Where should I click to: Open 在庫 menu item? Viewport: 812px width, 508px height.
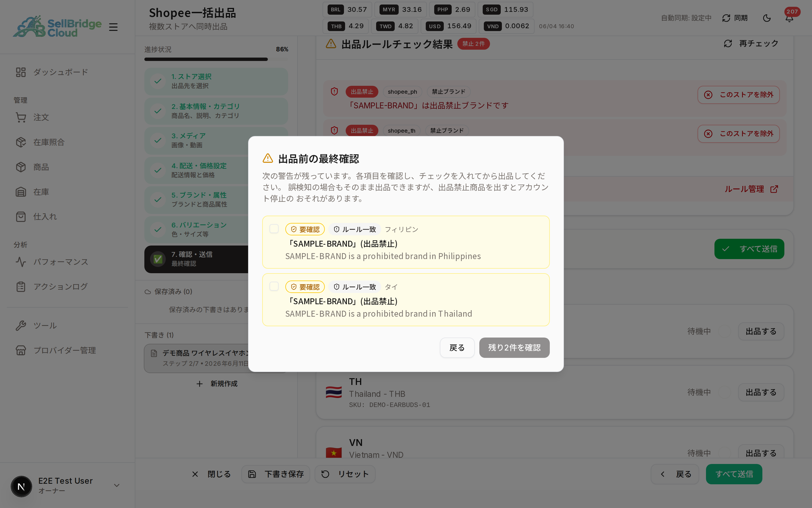(x=67, y=192)
